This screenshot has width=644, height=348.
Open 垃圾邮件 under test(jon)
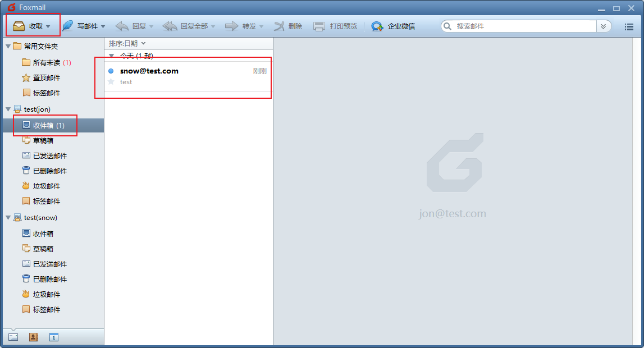point(41,186)
